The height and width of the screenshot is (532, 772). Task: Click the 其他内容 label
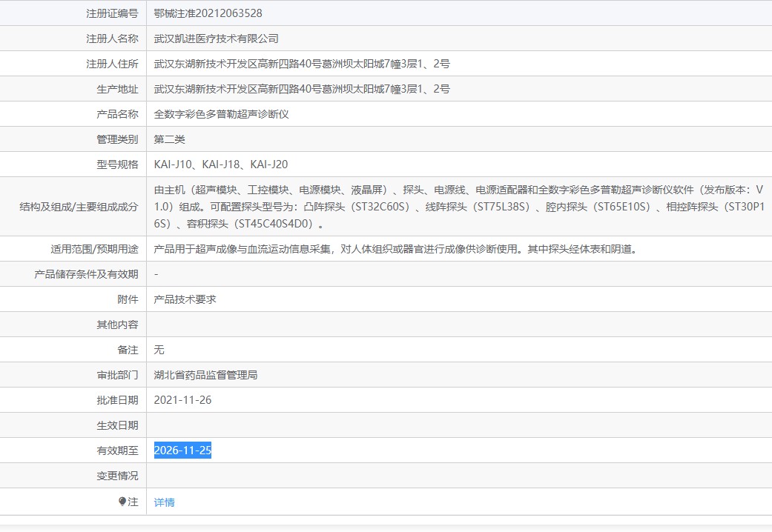tap(118, 325)
